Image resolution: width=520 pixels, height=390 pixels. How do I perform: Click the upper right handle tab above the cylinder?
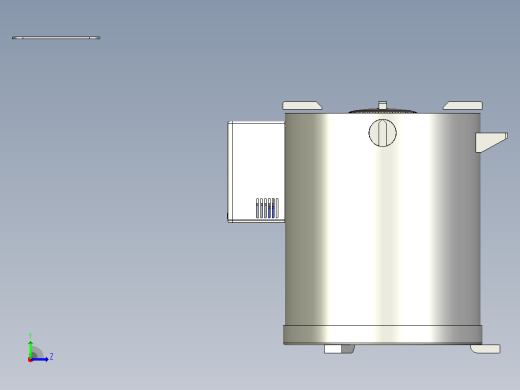click(x=463, y=106)
